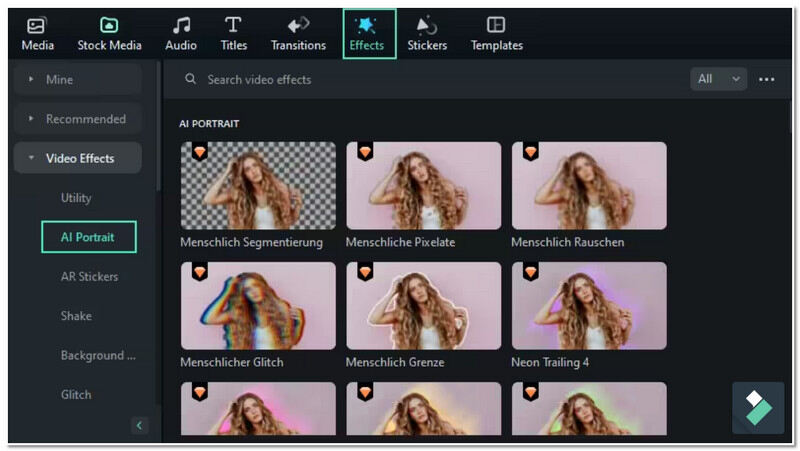Open the Transitions arrows icon
Viewport: 800px width, 451px height.
tap(298, 25)
